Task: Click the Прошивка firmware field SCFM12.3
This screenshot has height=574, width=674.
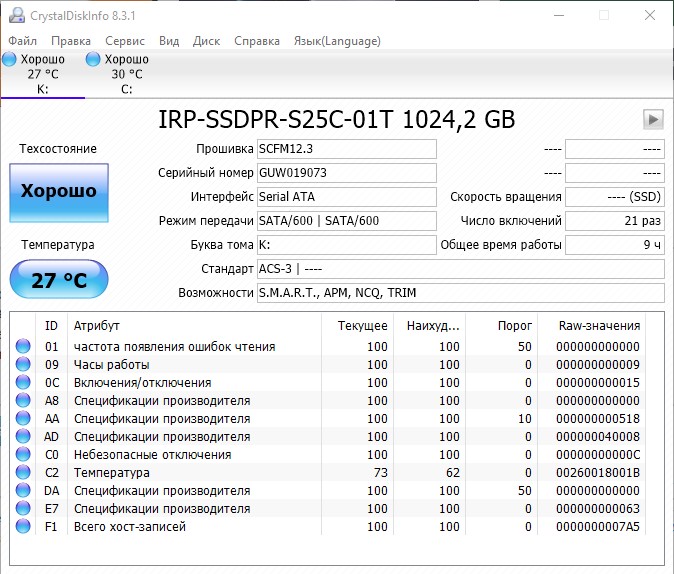Action: 347,149
